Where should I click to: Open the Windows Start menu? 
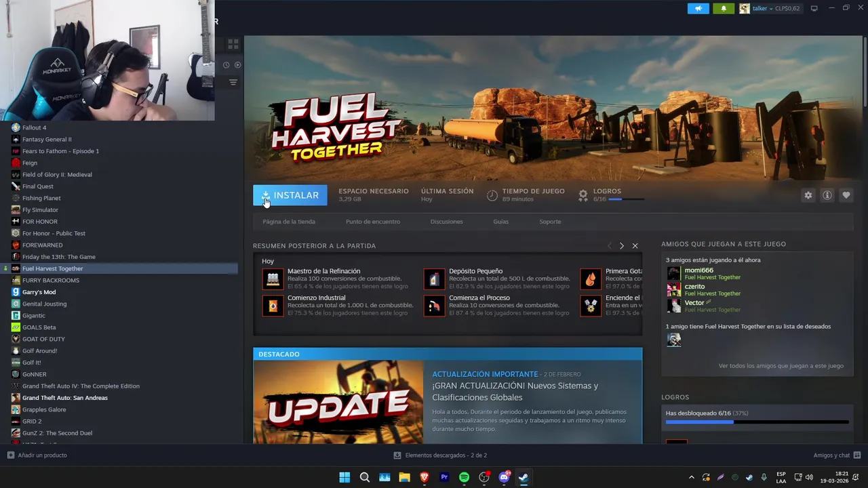pos(344,477)
